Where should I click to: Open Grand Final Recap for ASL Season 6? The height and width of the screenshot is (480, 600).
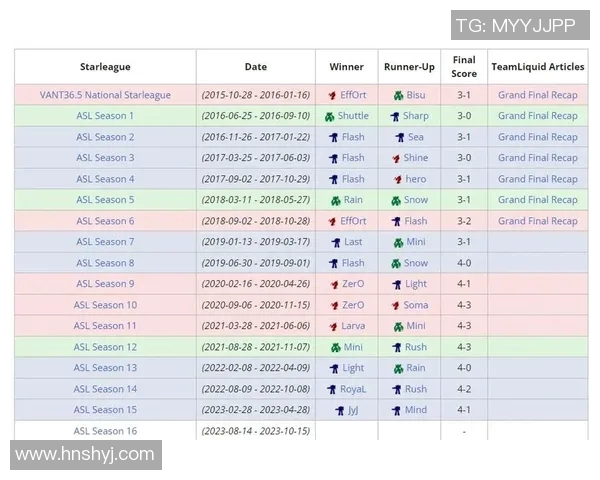(x=538, y=221)
